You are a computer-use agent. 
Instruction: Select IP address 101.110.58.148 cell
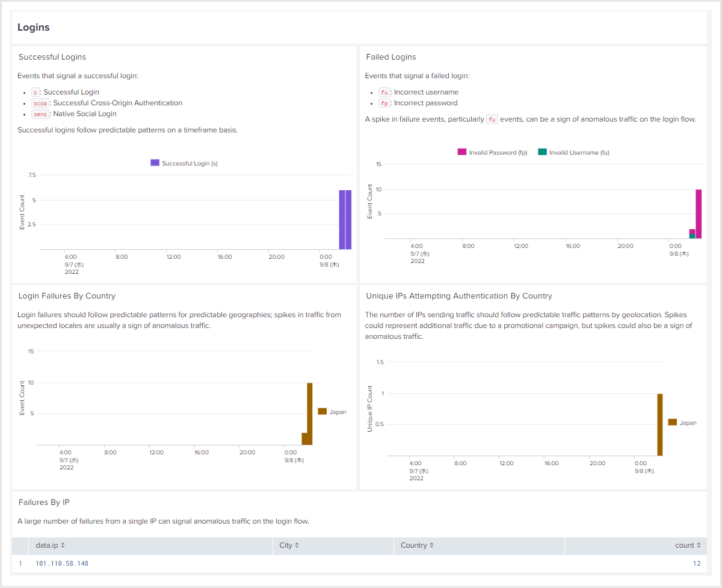click(x=62, y=563)
